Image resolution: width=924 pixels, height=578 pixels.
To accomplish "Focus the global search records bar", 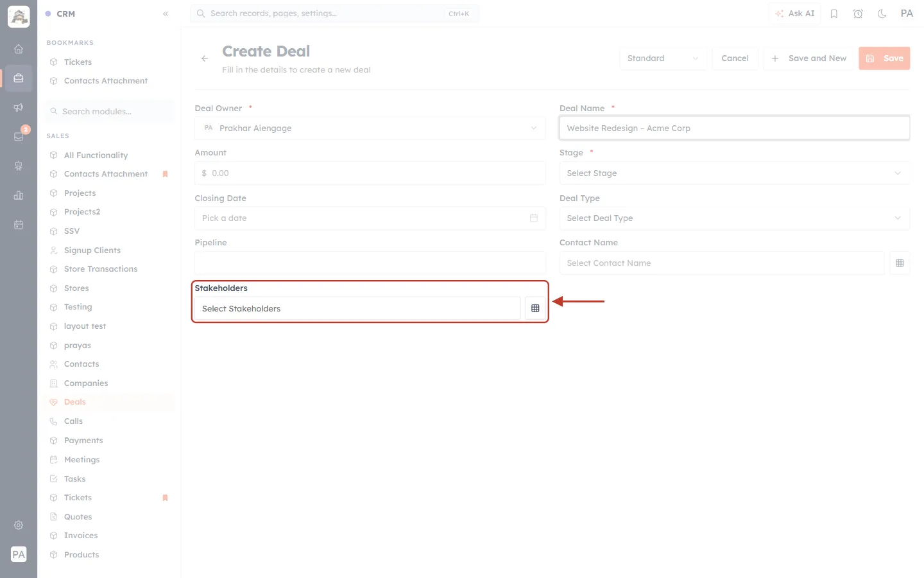I will (x=334, y=13).
